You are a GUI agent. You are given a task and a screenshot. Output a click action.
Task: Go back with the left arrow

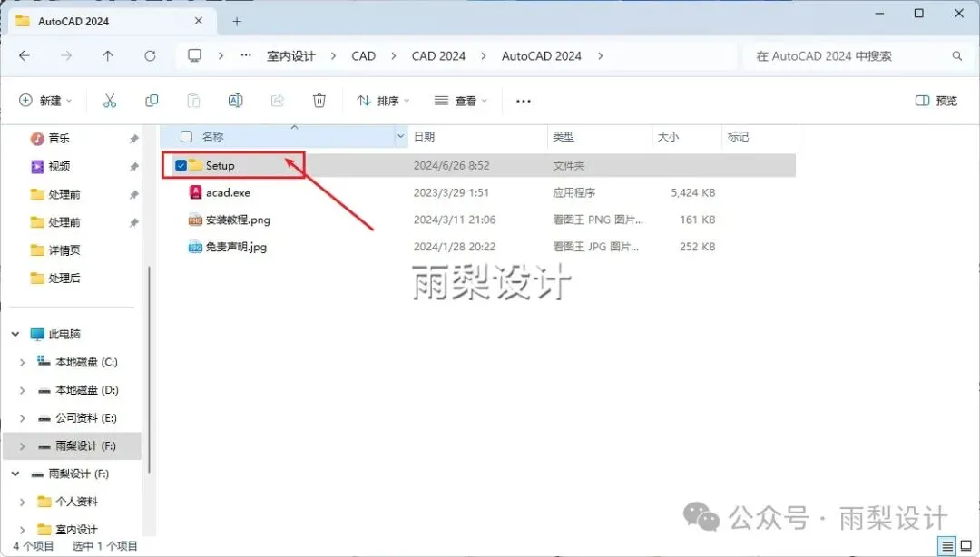(x=24, y=55)
